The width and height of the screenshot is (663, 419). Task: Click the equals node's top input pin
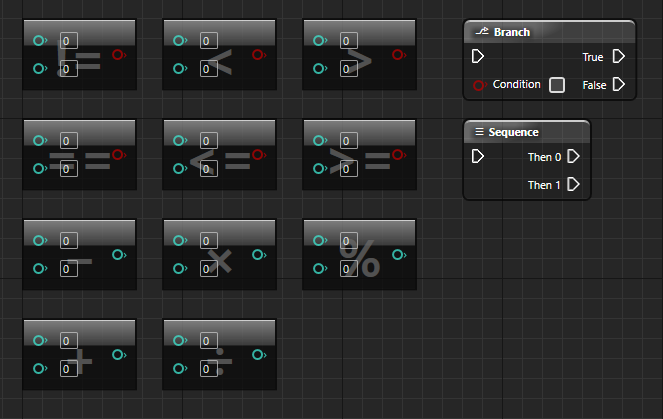click(x=40, y=140)
